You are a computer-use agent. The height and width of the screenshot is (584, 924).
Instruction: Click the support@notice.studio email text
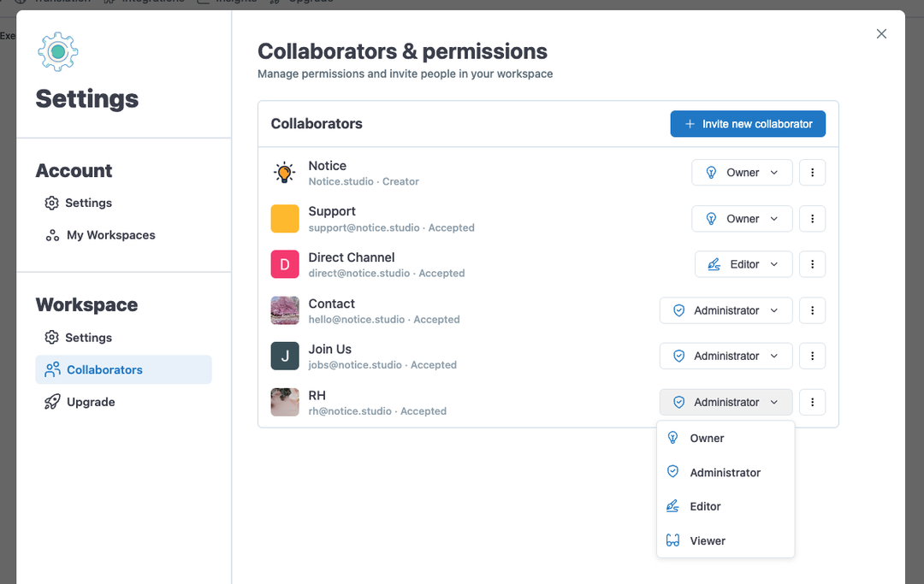pos(364,227)
